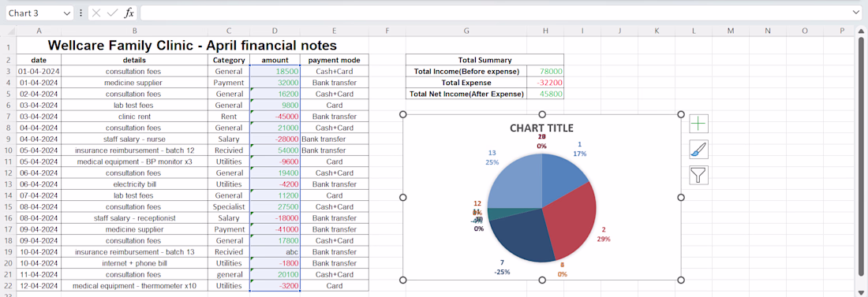Click the amount cell showing -45000

[x=275, y=117]
